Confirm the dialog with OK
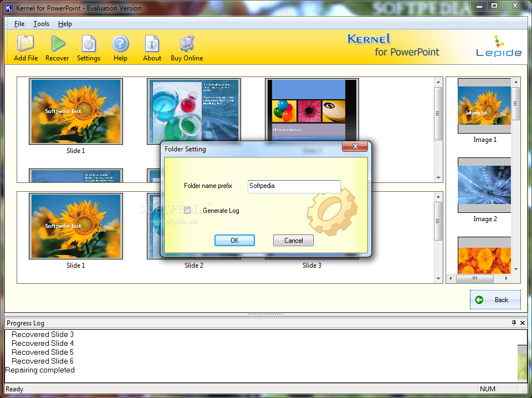532x398 pixels. [234, 240]
